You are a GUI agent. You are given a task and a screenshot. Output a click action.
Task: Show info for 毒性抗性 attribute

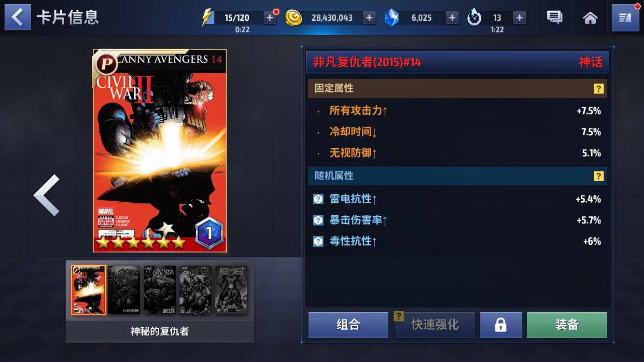point(318,241)
